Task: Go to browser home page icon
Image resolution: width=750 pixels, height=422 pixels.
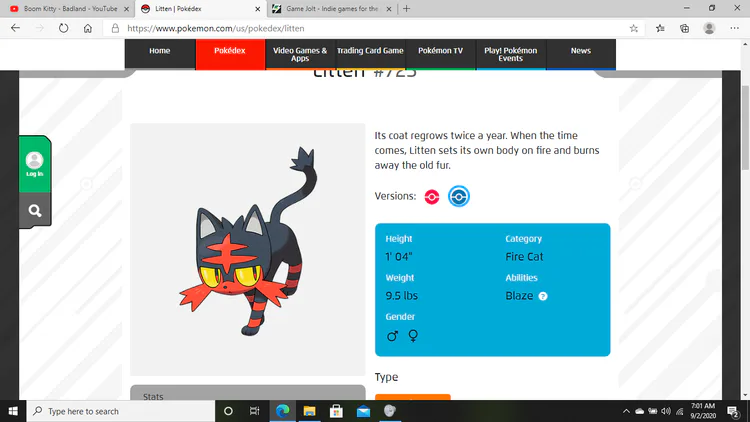Action: [88, 28]
